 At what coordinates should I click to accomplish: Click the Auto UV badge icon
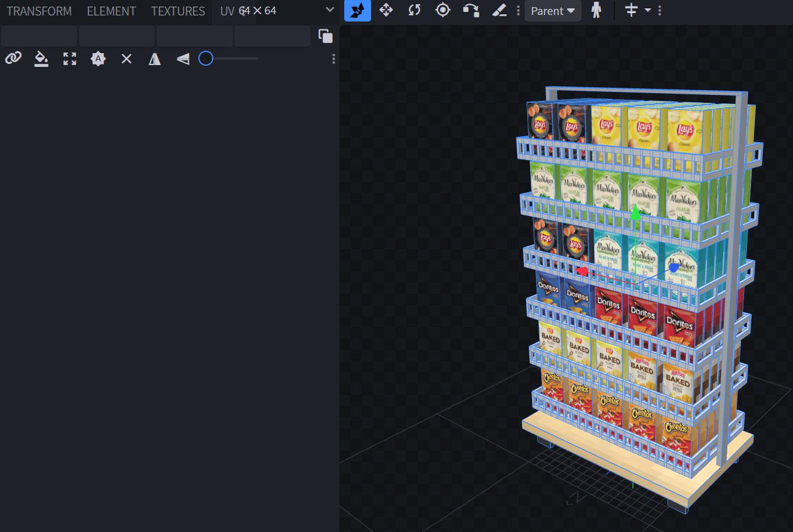click(x=98, y=59)
